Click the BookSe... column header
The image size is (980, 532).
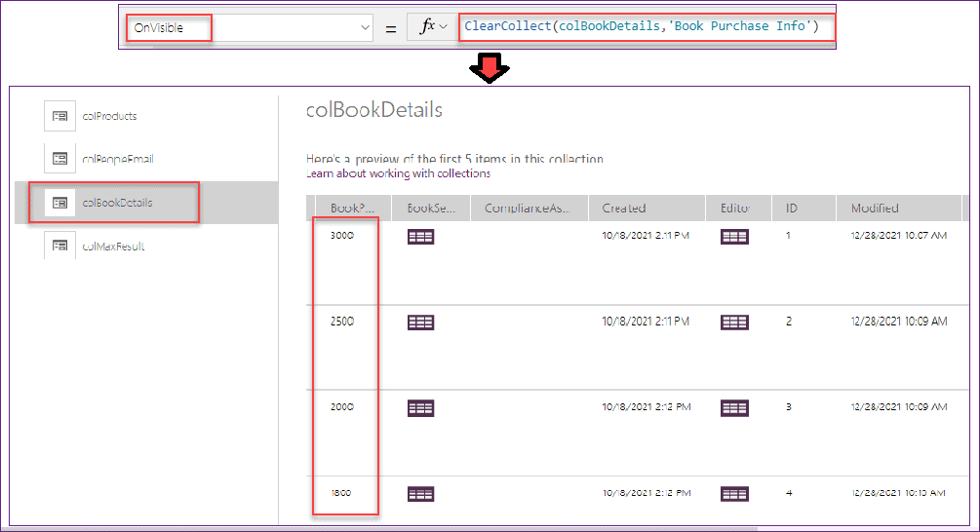[x=431, y=208]
